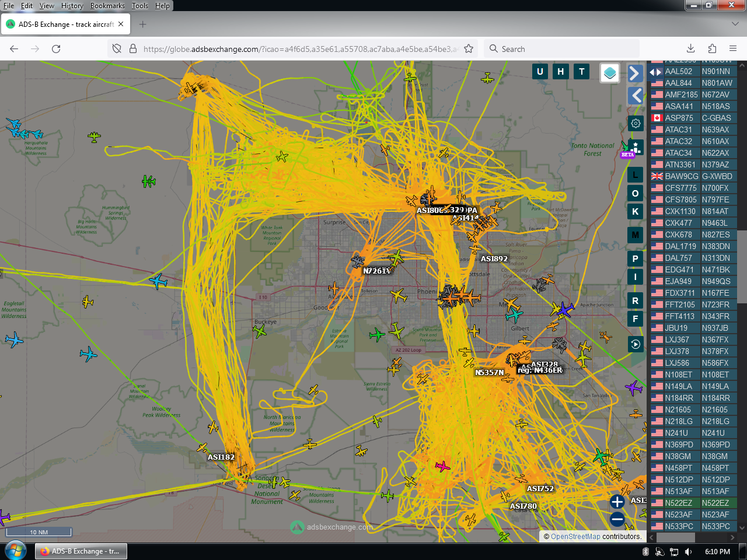
Task: Toggle the L map button
Action: (636, 175)
